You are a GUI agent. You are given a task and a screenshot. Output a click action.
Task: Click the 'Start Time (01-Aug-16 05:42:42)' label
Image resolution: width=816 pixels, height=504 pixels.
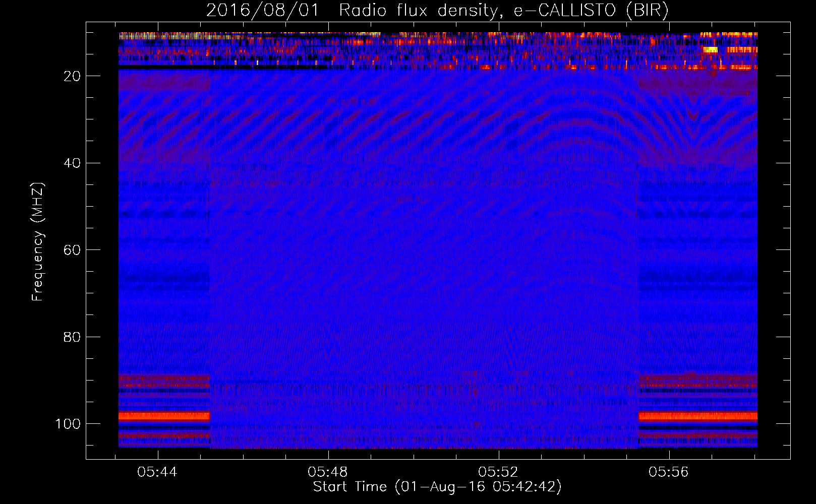437,487
